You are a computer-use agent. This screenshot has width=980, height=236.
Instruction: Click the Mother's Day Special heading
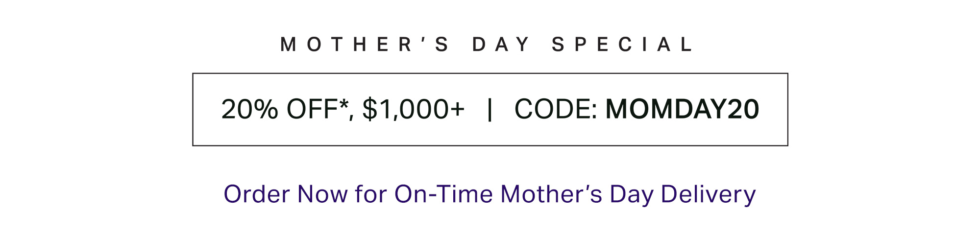(x=487, y=45)
